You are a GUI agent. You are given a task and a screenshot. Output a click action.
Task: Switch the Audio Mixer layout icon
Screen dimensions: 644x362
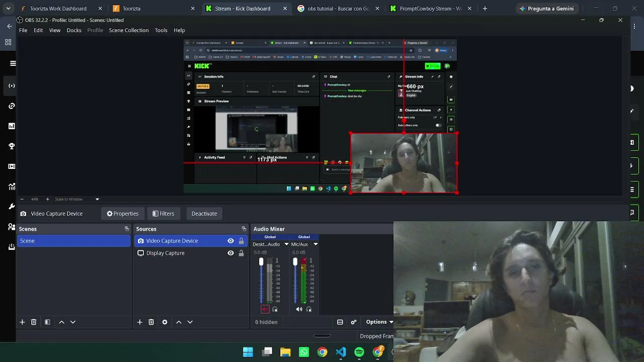tap(340, 322)
